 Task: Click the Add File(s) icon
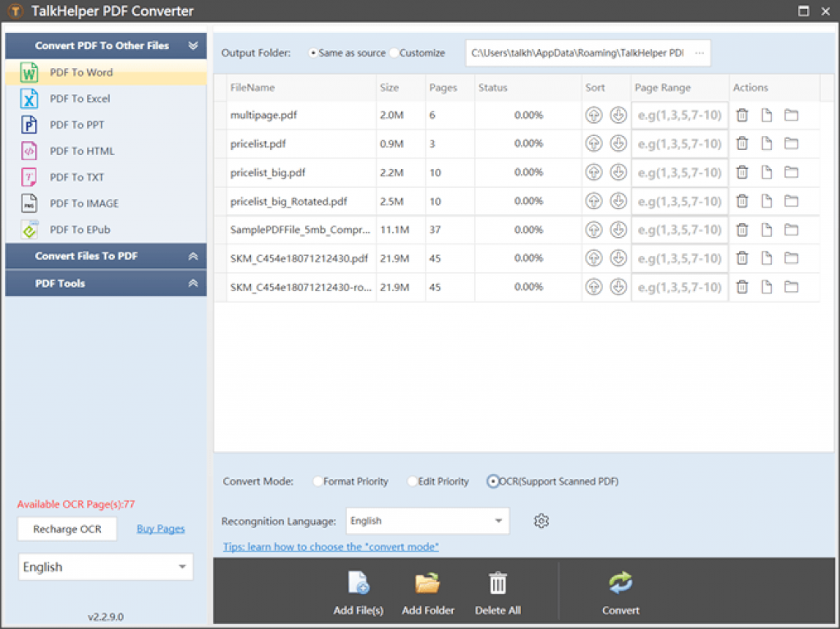pos(358,583)
